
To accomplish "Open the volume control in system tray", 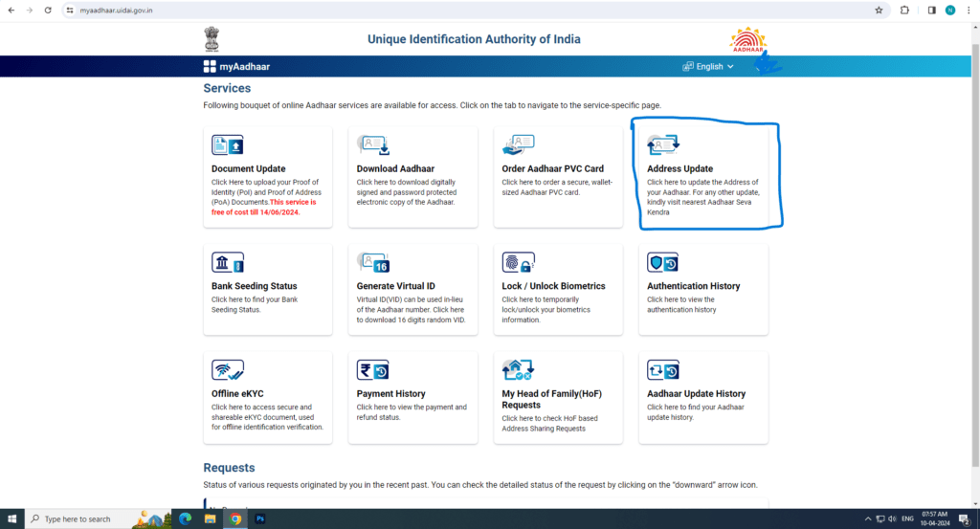I will [893, 519].
